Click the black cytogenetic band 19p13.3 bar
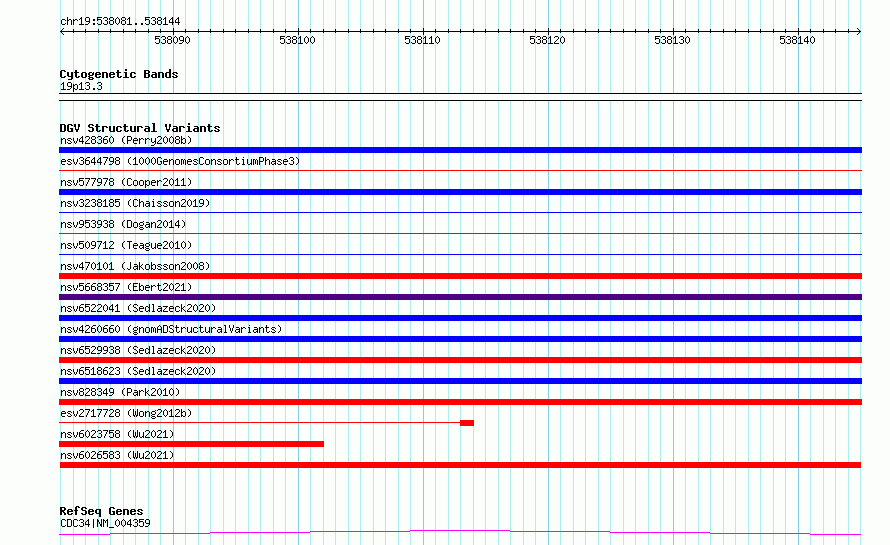 [x=460, y=97]
